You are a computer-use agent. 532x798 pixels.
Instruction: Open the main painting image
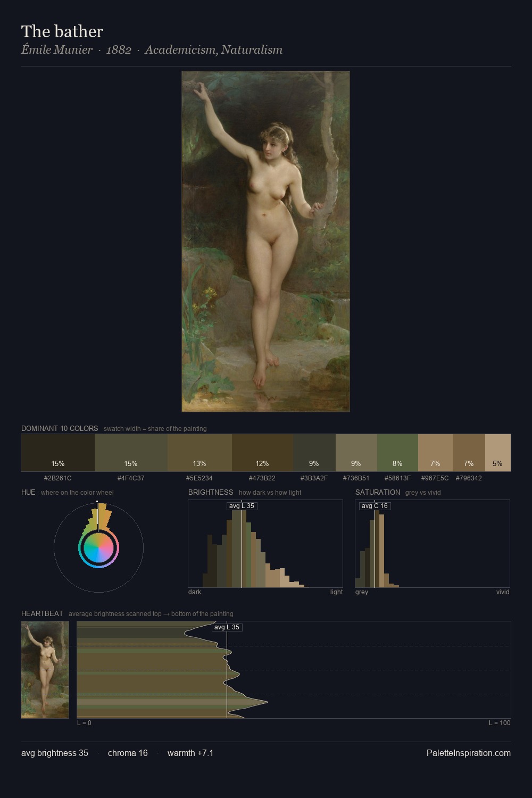tap(265, 242)
